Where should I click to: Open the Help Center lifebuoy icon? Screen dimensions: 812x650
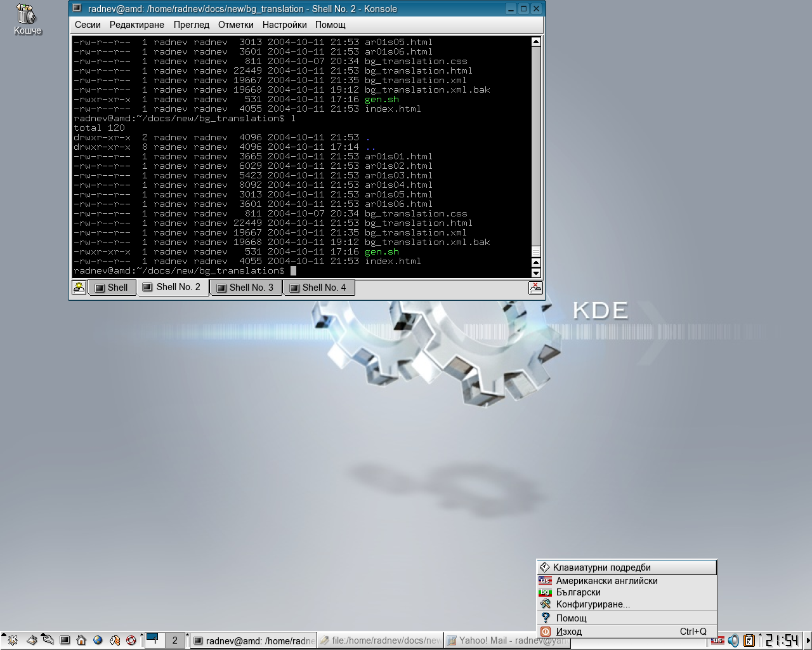pos(131,640)
